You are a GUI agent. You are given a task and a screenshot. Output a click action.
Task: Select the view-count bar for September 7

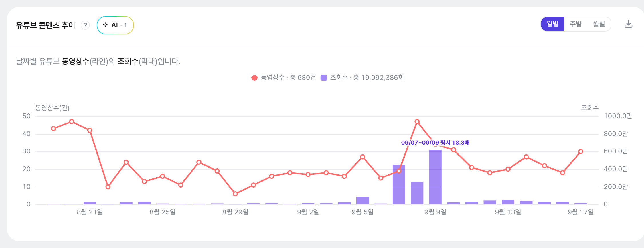(399, 185)
